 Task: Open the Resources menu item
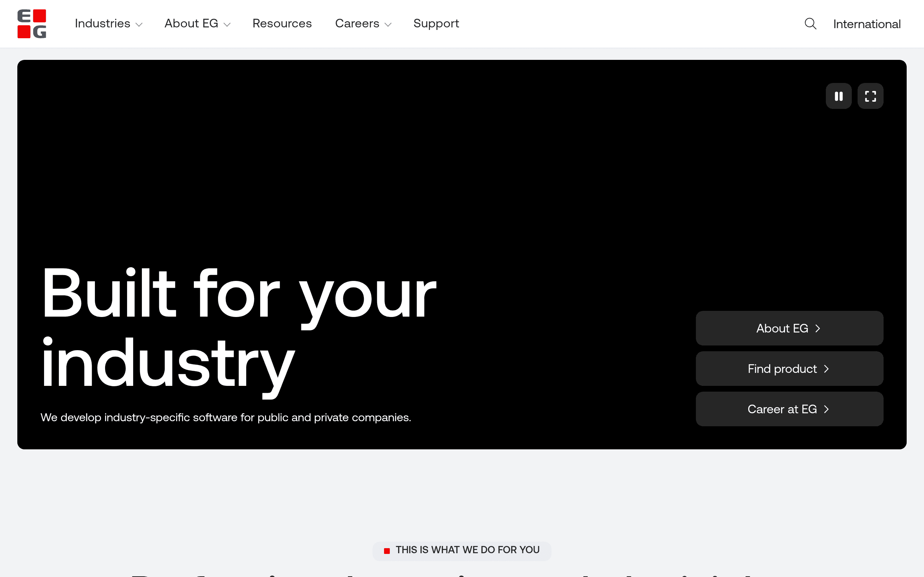[282, 24]
